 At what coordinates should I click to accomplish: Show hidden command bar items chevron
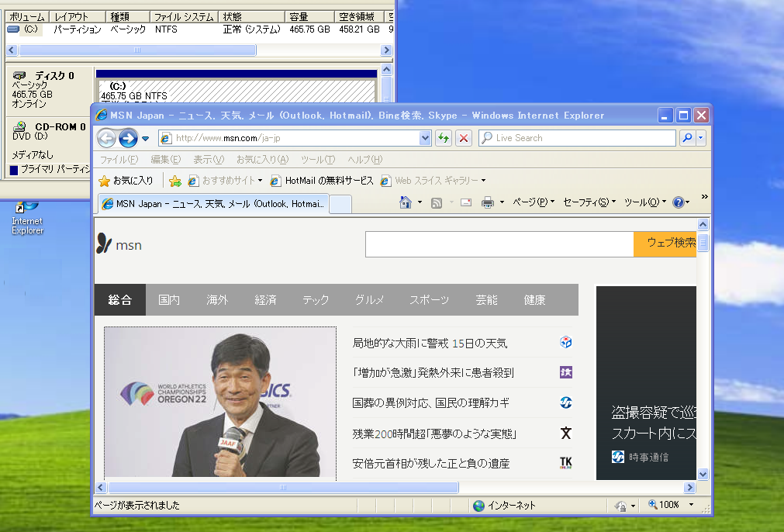coord(704,196)
